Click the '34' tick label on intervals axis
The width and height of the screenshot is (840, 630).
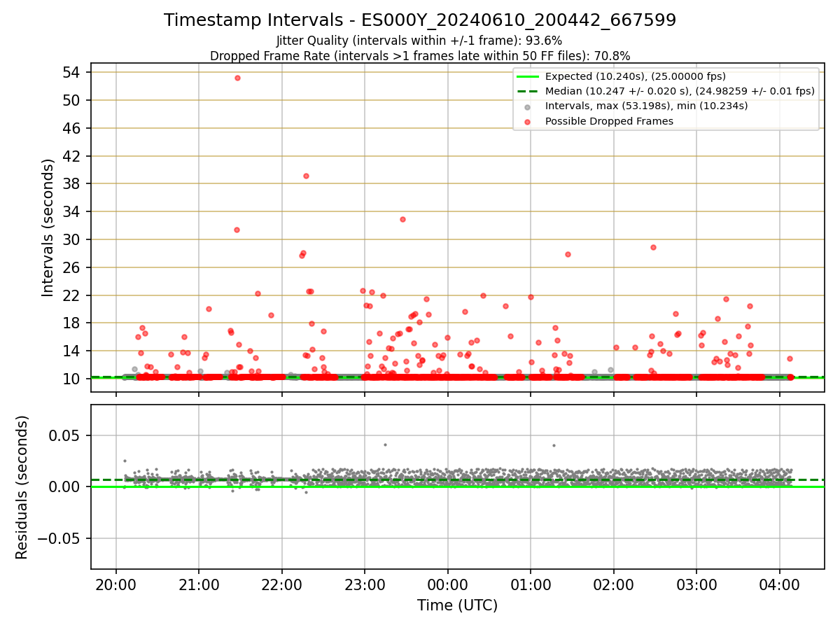73,211
